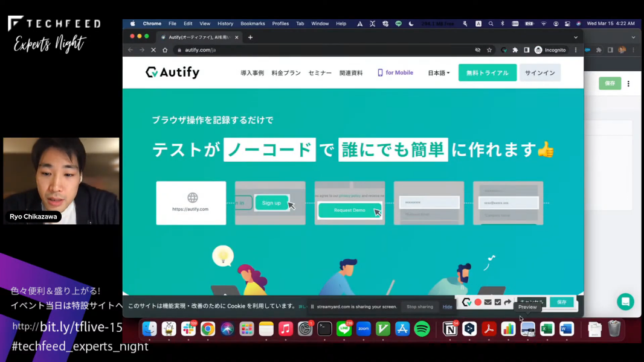The image size is (644, 362).
Task: Click the red record button in Autify recorder bar
Action: tap(478, 302)
